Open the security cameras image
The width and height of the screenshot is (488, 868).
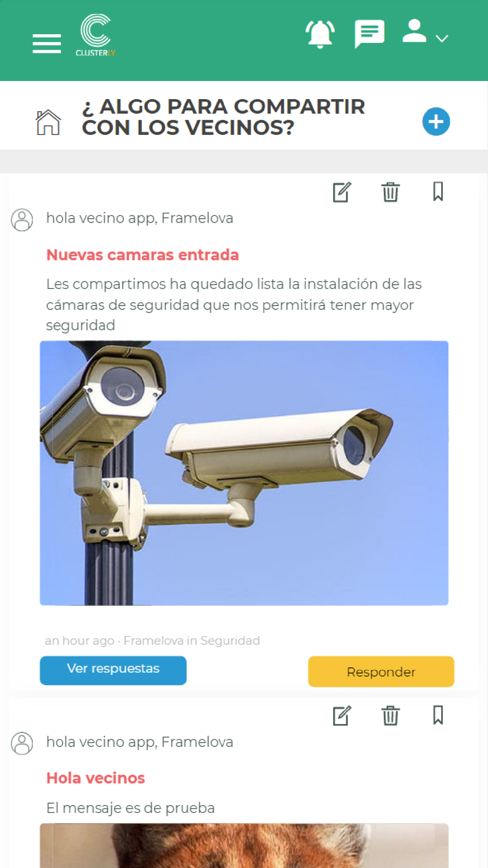pyautogui.click(x=244, y=473)
